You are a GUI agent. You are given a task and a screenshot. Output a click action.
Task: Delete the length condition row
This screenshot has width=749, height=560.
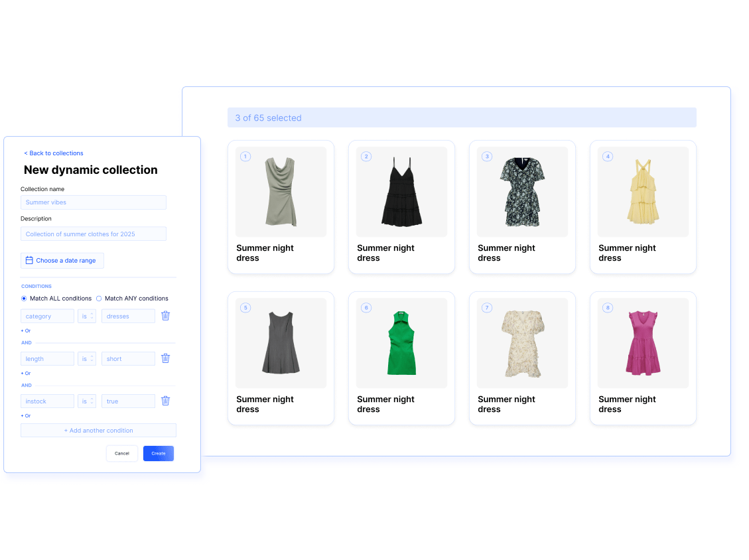[x=165, y=358]
